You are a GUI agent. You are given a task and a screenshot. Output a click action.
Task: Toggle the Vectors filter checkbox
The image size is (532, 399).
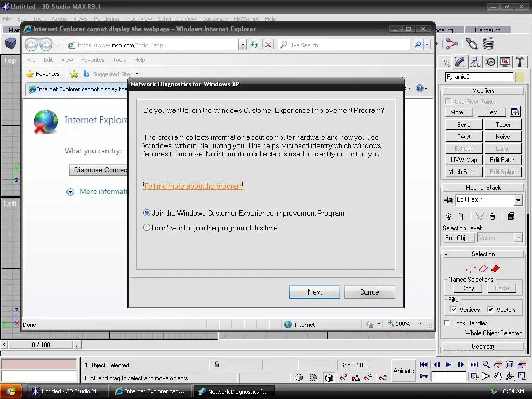pos(490,310)
